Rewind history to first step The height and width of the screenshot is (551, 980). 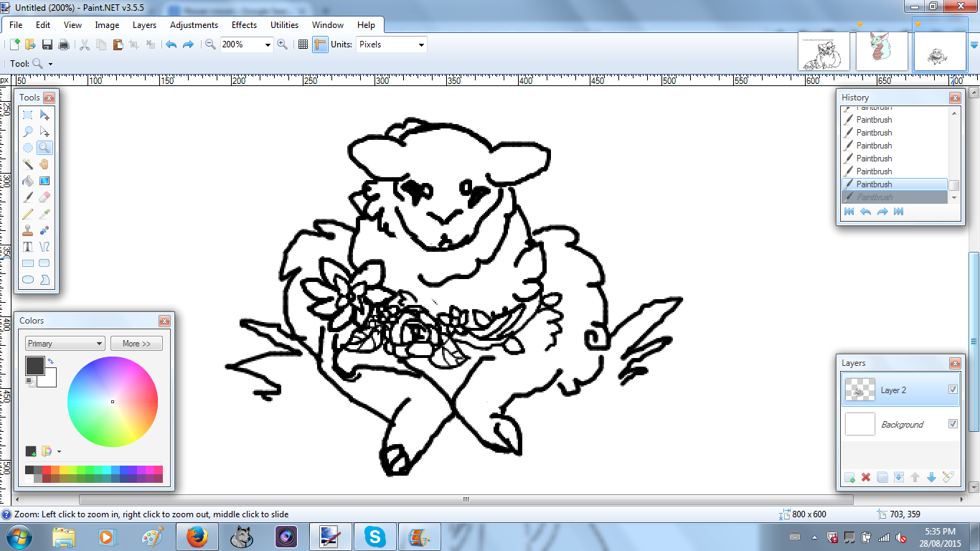point(849,212)
